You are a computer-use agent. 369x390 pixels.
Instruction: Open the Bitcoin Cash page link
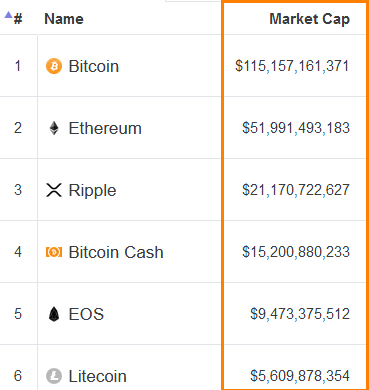pos(116,252)
